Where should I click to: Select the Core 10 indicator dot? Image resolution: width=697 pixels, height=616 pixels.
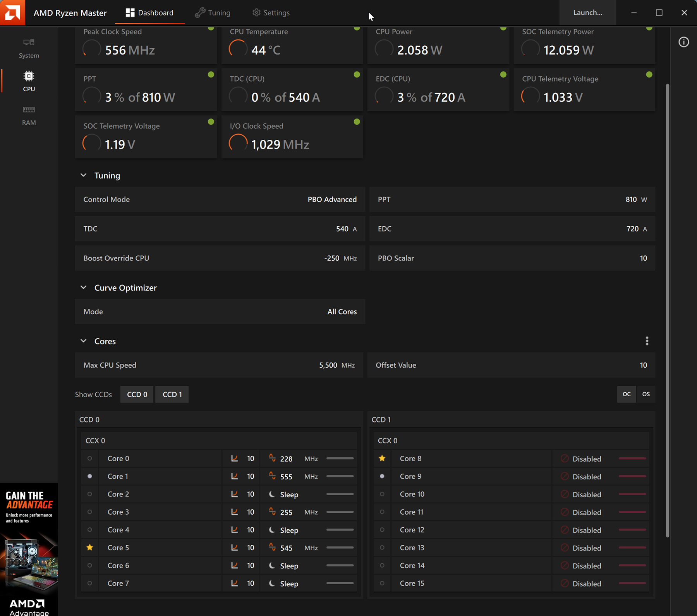click(x=382, y=494)
